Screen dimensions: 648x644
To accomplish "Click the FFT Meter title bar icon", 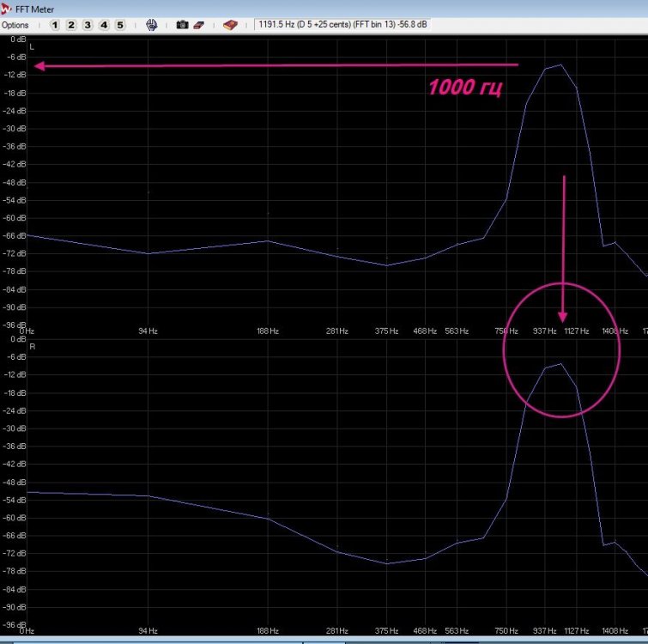I will [x=7, y=8].
